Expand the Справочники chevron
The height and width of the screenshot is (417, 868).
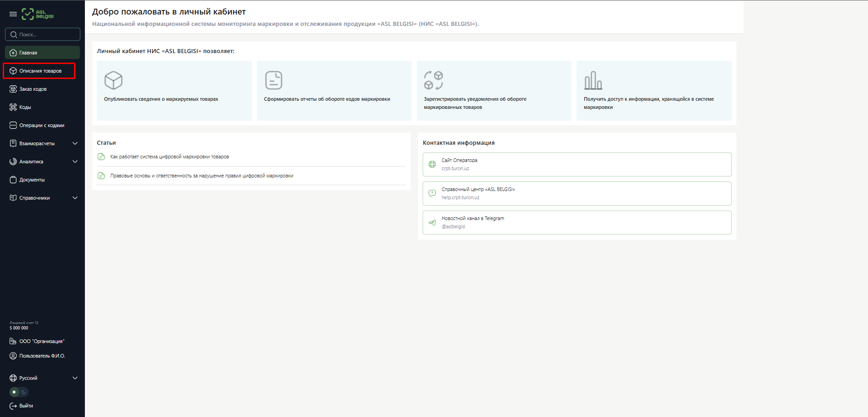[75, 198]
